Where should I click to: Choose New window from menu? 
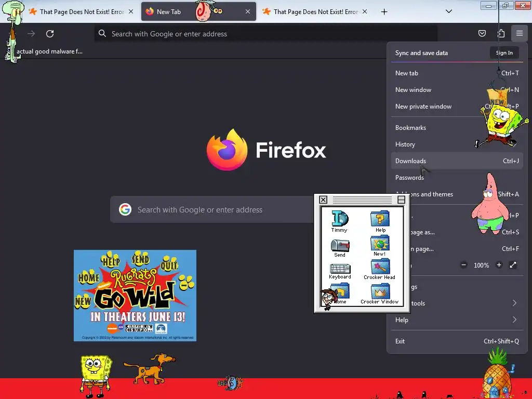tap(457, 89)
